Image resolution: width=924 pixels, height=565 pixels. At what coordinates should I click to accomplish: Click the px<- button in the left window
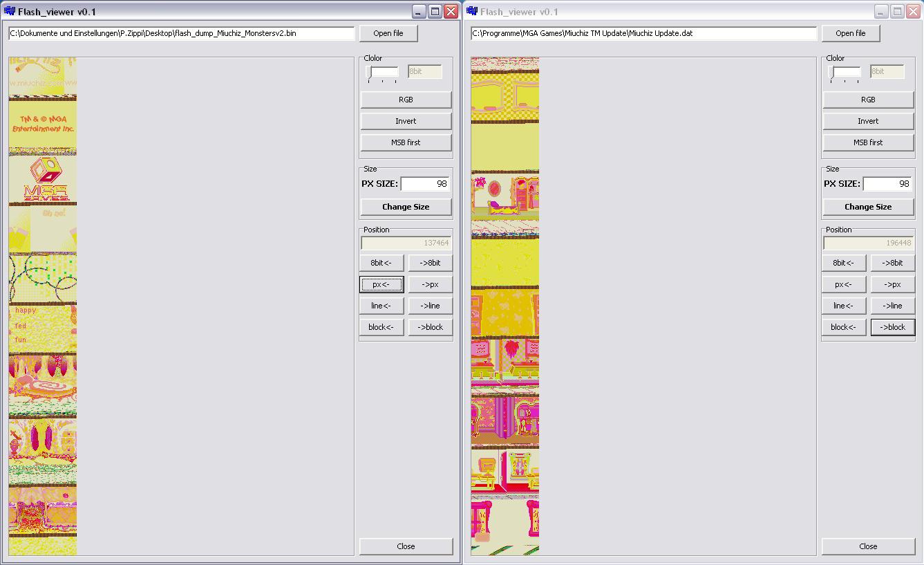(381, 284)
